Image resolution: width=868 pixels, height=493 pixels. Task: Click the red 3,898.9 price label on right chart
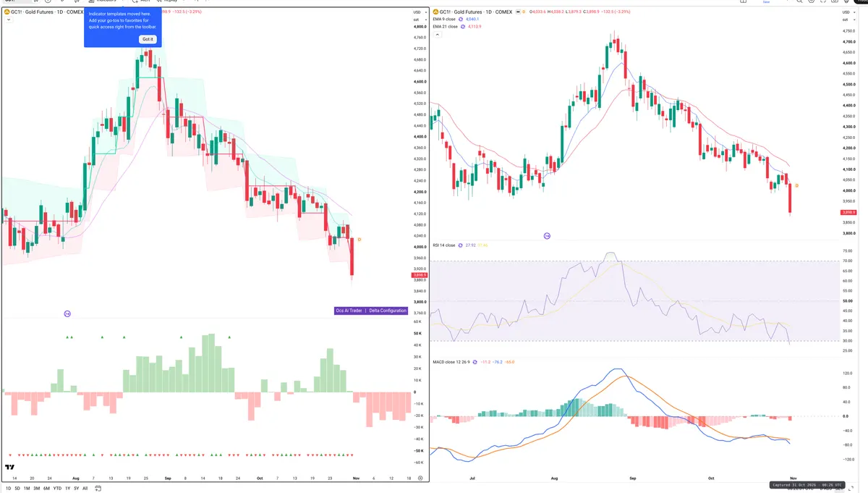point(848,212)
